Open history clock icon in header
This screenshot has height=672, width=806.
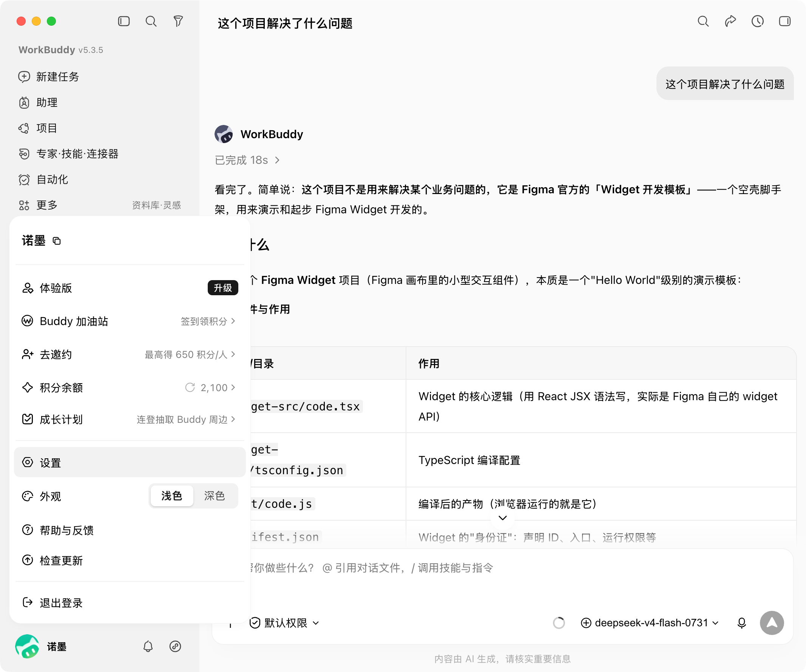point(757,21)
